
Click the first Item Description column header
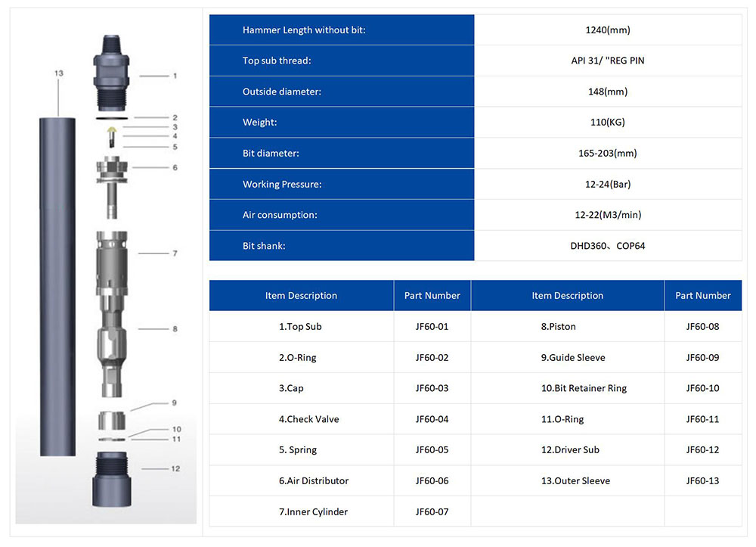tap(301, 296)
